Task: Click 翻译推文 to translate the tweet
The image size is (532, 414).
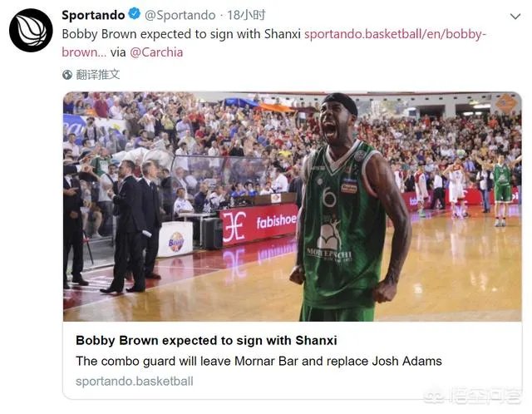Action: [x=98, y=75]
